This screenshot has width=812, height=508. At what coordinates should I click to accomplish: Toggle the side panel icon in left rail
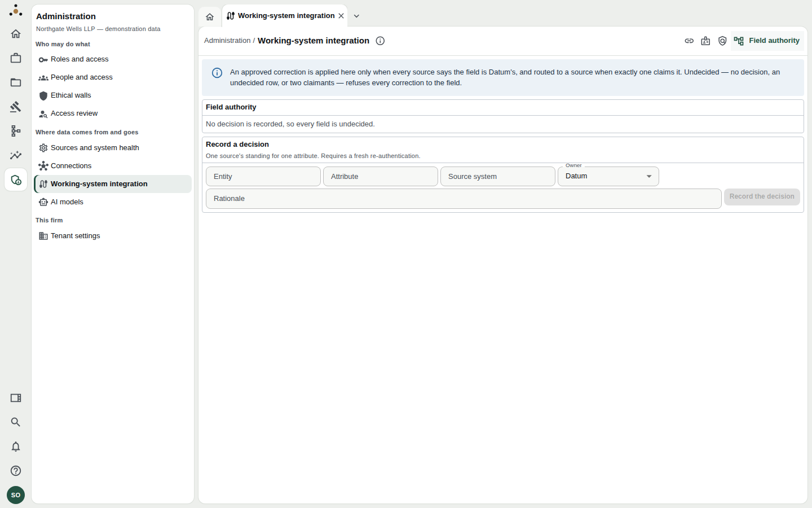click(x=16, y=398)
